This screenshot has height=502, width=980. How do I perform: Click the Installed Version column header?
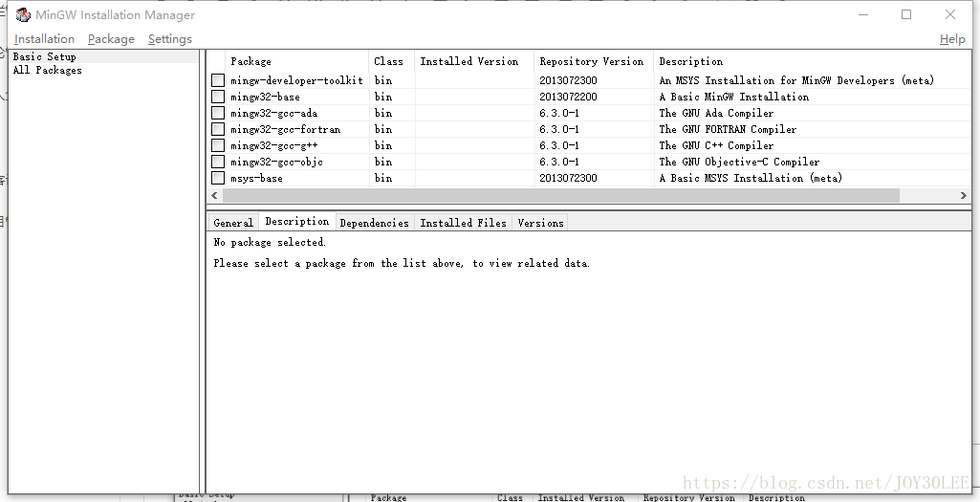click(x=474, y=61)
